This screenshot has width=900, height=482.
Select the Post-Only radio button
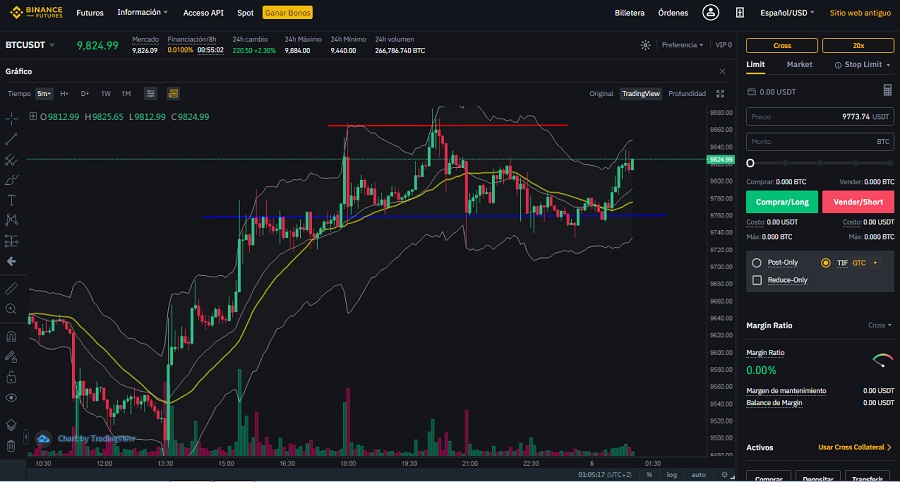click(x=757, y=263)
